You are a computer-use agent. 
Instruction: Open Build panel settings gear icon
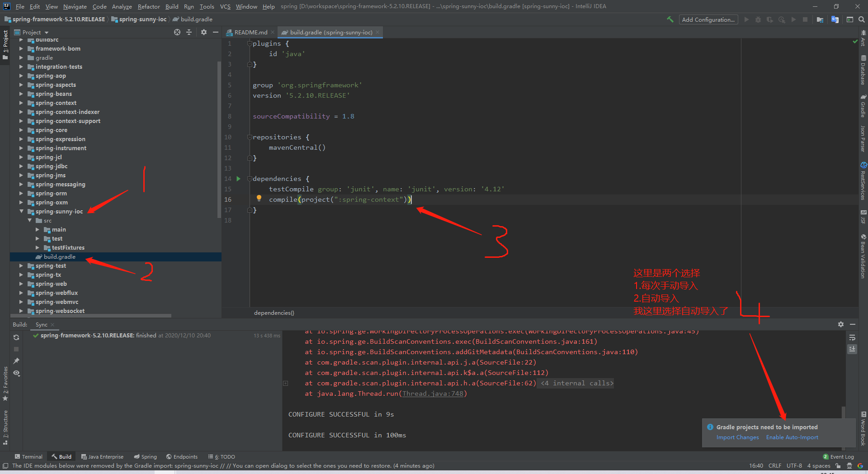coord(841,324)
